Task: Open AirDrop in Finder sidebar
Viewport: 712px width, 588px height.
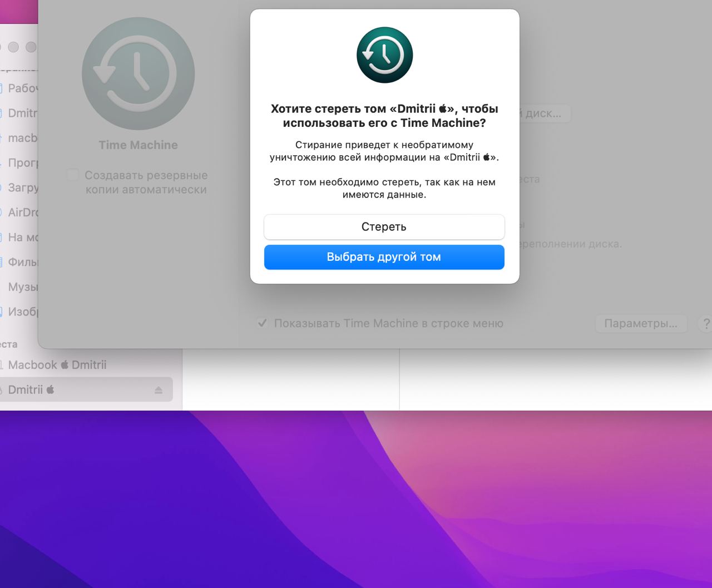Action: tap(20, 212)
